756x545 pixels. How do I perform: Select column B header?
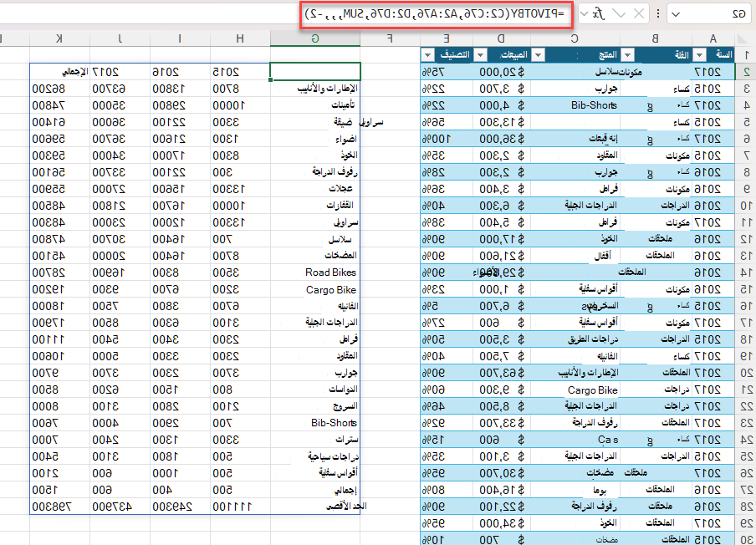[x=656, y=39]
